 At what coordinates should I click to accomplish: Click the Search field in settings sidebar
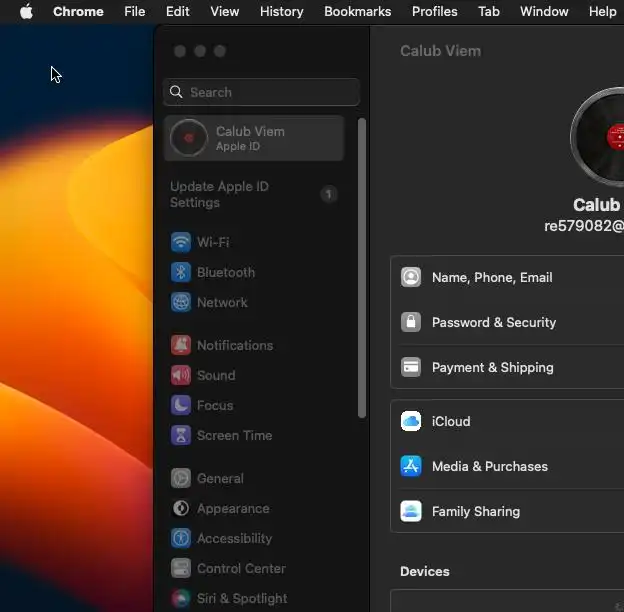261,92
